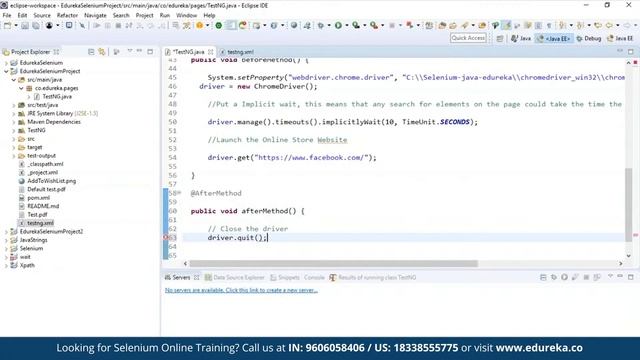Toggle breakpoint marker on line 63
The width and height of the screenshot is (640, 360).
(166, 238)
